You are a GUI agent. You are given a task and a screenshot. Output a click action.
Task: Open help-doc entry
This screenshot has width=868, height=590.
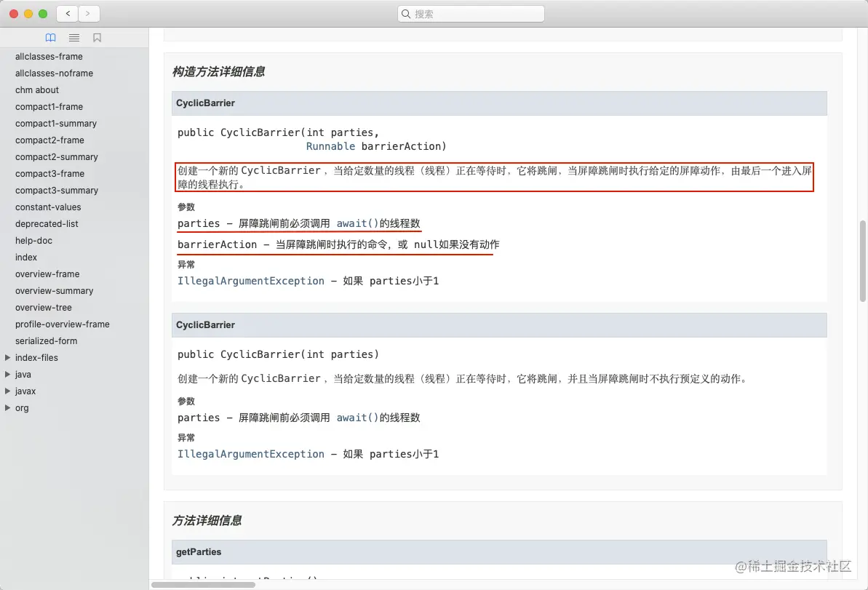pyautogui.click(x=33, y=240)
